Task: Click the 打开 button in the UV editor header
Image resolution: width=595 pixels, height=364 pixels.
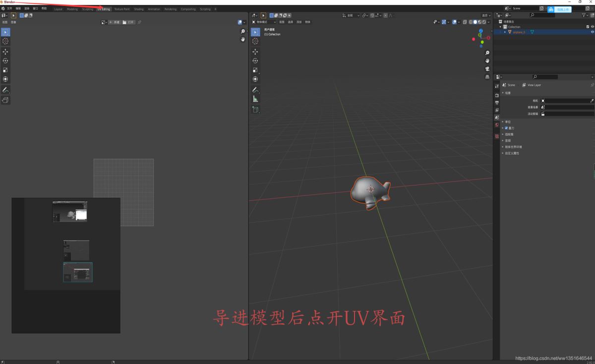Action: pos(130,22)
